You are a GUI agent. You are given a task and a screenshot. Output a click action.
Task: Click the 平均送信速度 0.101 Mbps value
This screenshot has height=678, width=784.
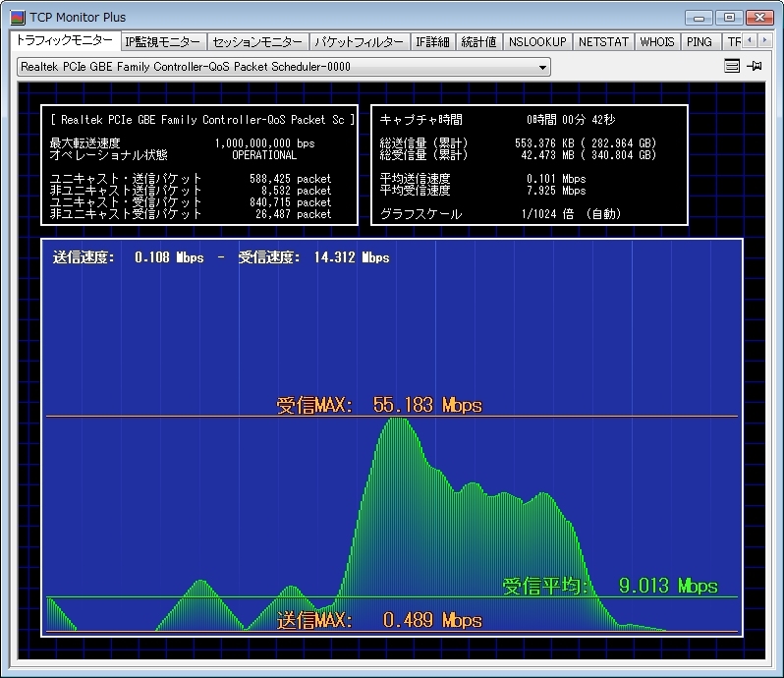556,179
